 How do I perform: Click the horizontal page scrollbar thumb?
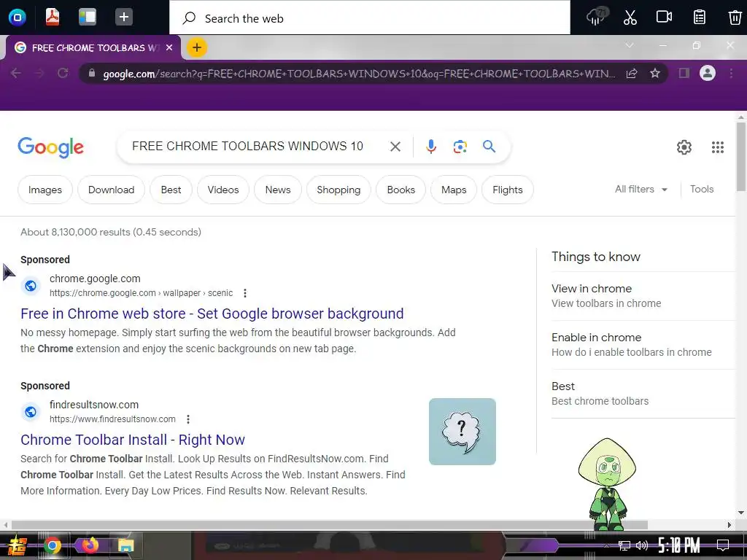pyautogui.click(x=329, y=525)
